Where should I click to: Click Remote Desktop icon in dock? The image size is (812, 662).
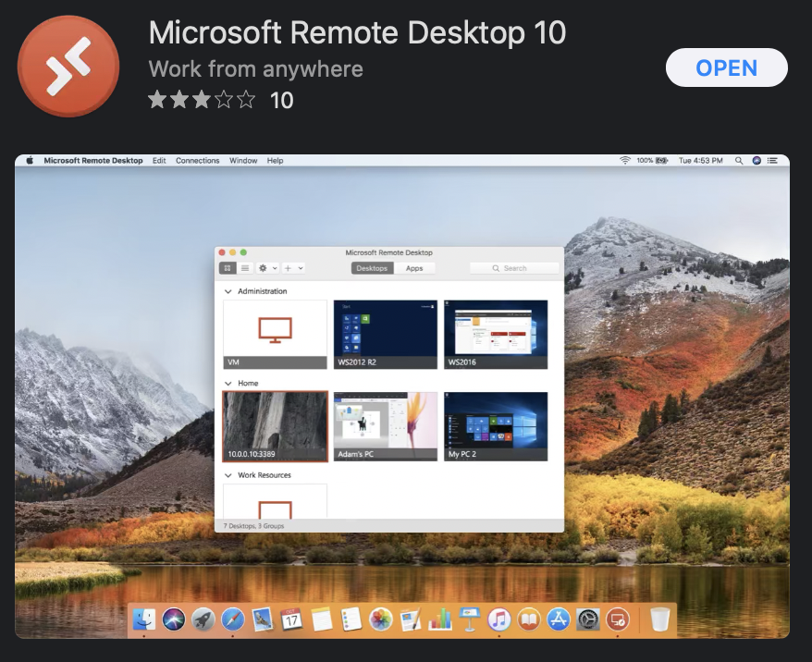[x=617, y=619]
